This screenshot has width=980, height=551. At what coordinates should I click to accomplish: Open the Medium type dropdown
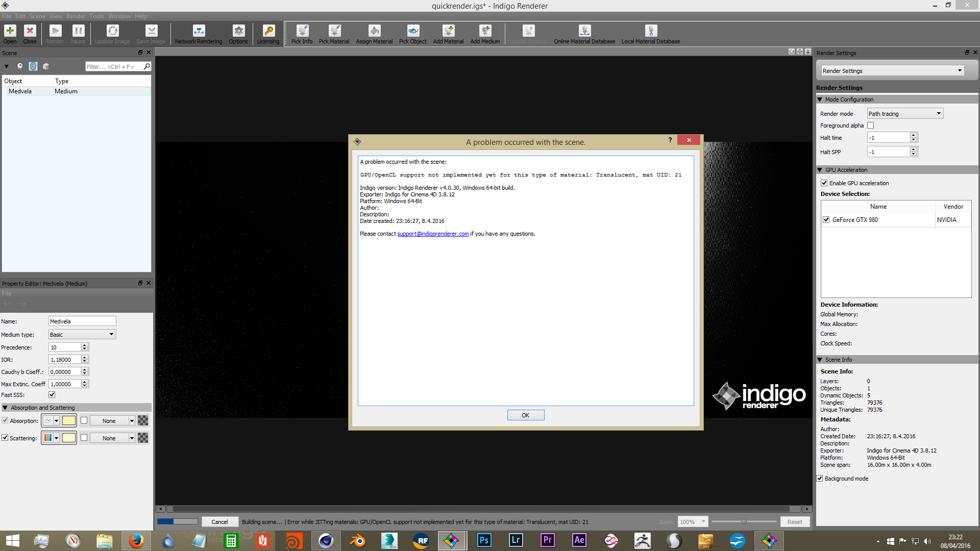tap(82, 335)
